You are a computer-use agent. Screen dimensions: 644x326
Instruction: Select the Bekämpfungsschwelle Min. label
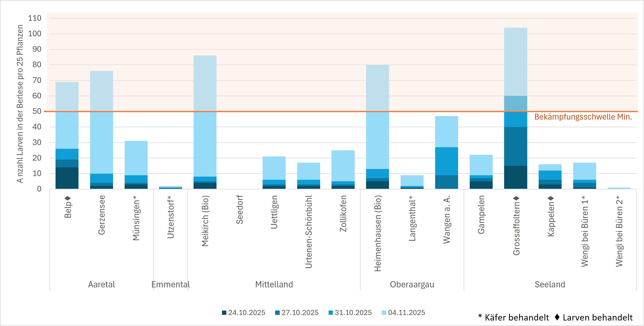pyautogui.click(x=583, y=117)
